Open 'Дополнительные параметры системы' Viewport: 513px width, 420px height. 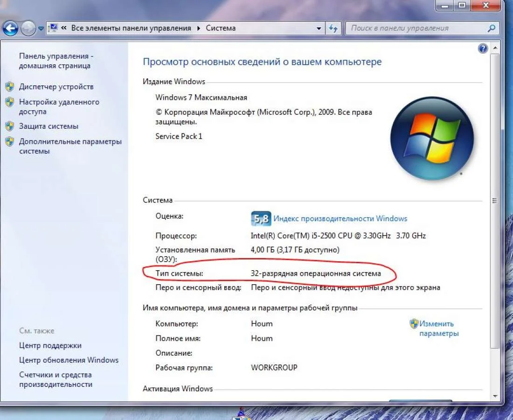coord(70,147)
